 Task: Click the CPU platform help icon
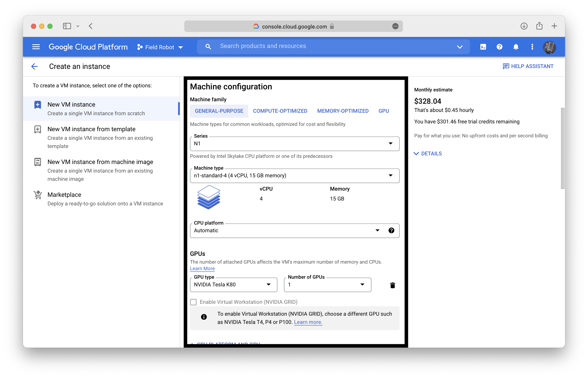(x=391, y=230)
